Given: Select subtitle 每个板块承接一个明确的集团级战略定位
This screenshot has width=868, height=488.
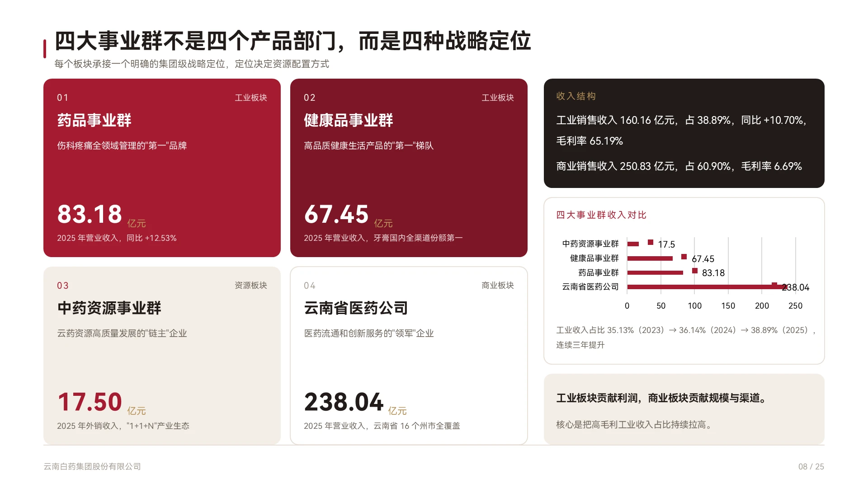Looking at the screenshot, I should point(192,64).
